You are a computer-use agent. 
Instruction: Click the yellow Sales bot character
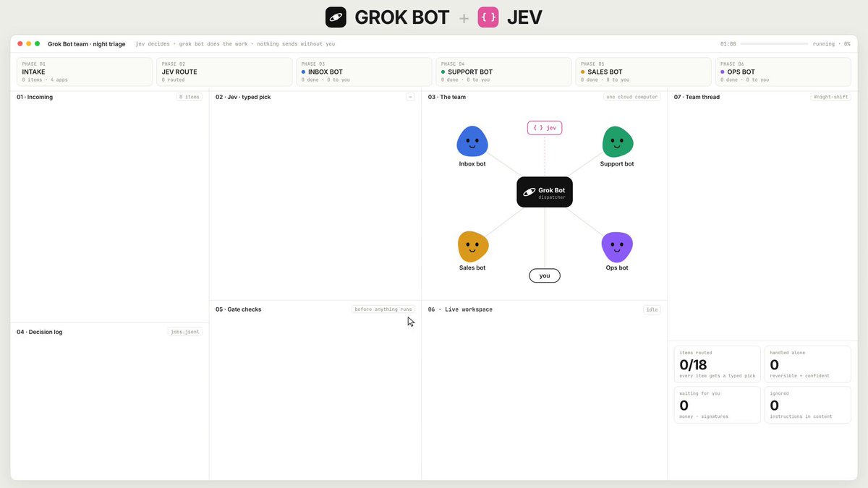473,247
